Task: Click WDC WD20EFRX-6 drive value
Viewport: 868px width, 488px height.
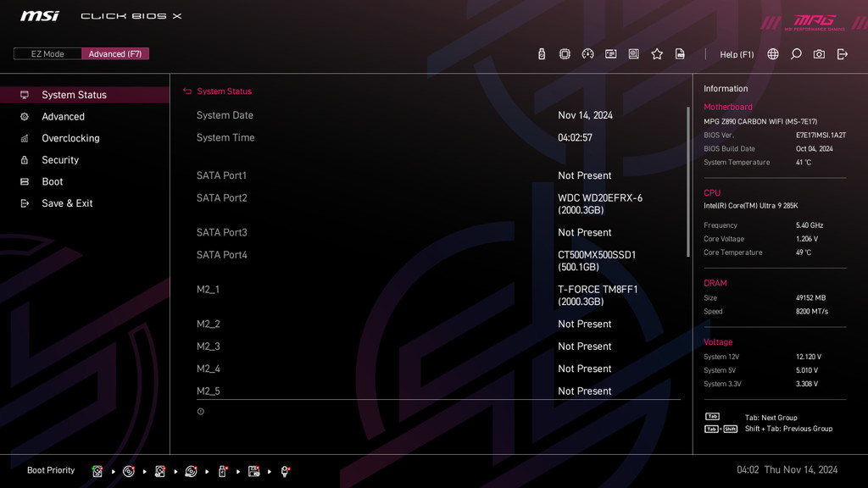Action: click(x=600, y=203)
